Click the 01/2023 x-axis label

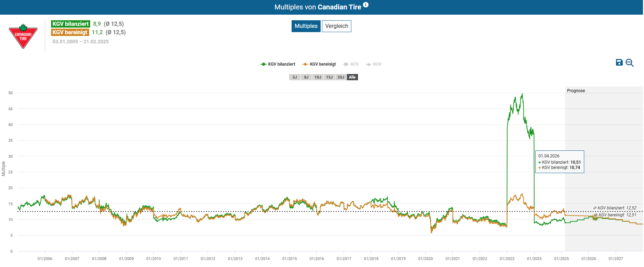507,259
